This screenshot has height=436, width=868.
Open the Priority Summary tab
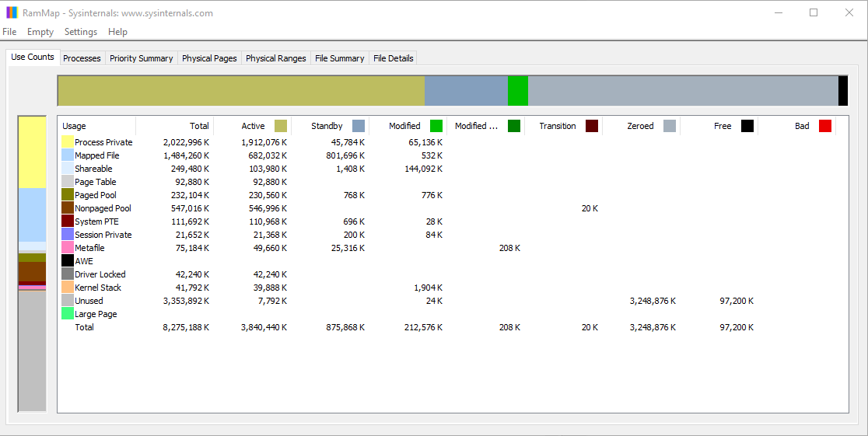point(141,58)
